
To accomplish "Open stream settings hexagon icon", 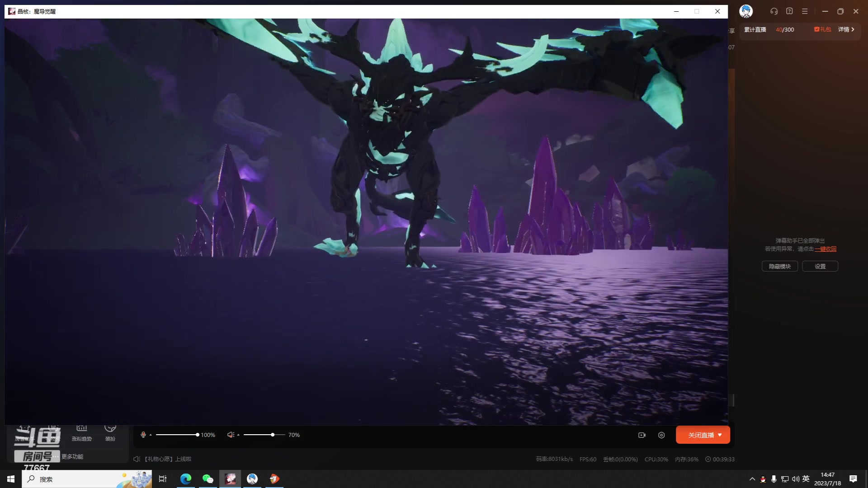I will (661, 435).
